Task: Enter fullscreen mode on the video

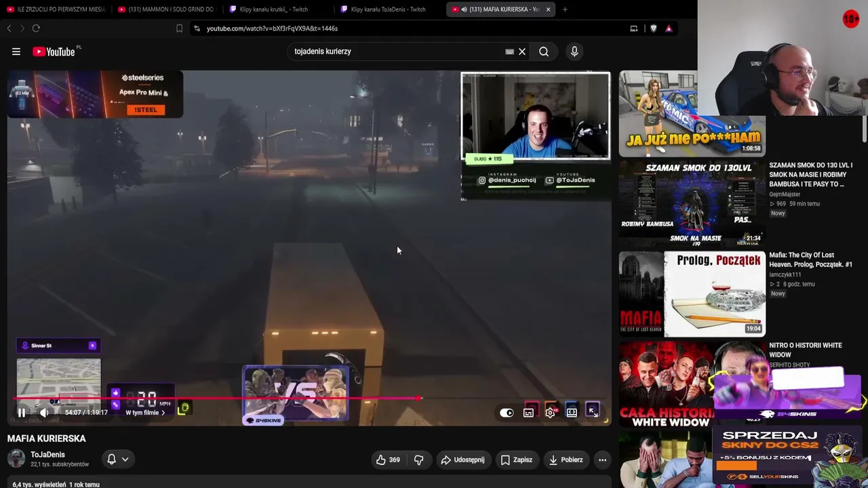Action: [593, 411]
